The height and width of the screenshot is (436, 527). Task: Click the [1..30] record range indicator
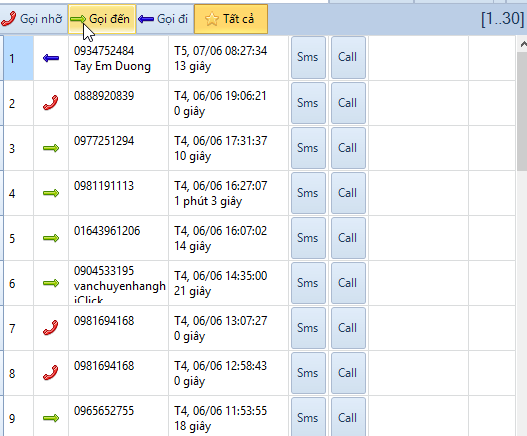click(x=502, y=19)
